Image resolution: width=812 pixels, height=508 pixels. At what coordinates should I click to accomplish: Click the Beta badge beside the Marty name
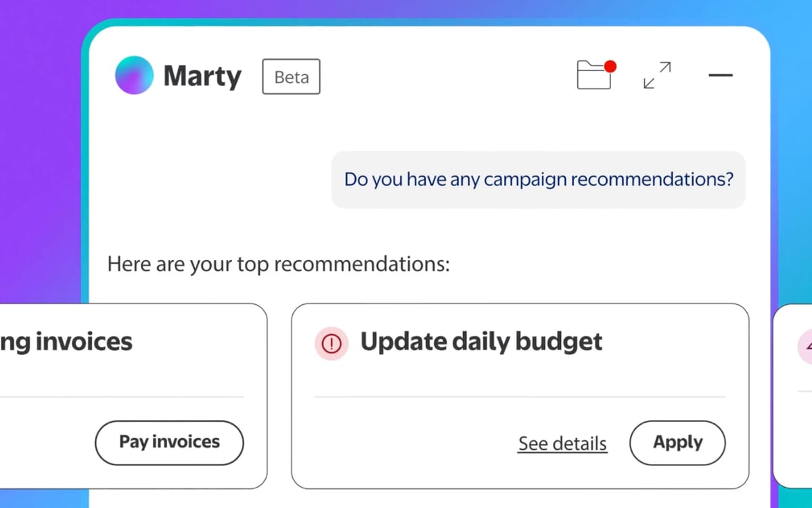coord(290,77)
